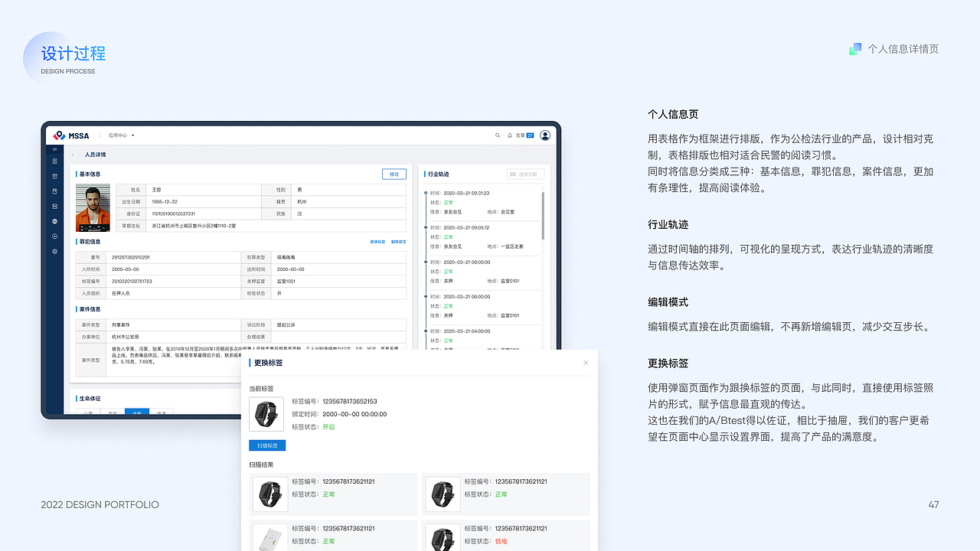Open the settings gear at sidebar bottom
Screen dimensions: 980x551
[54, 250]
